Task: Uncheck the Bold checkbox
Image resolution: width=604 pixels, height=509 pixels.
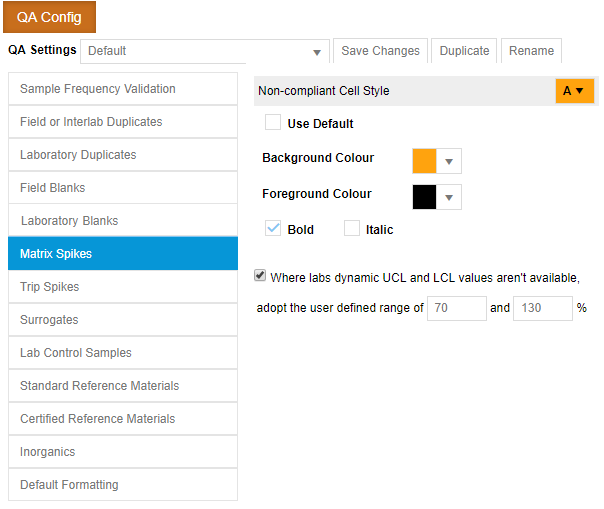Action: click(x=272, y=229)
